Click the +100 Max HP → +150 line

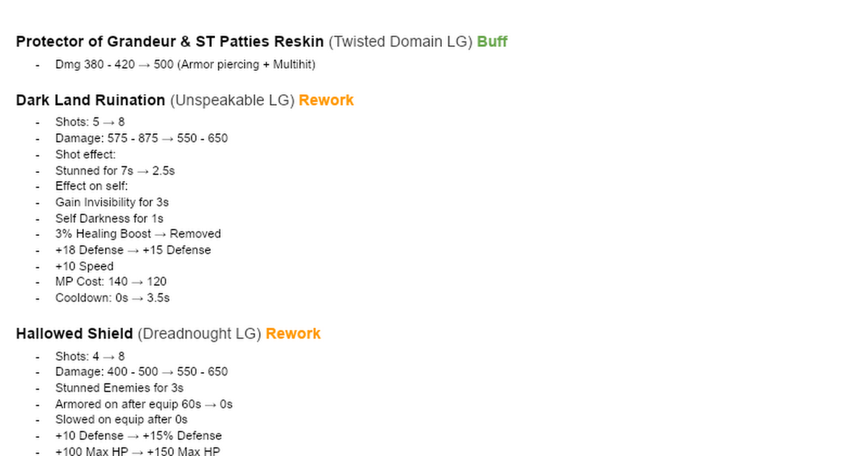[137, 452]
